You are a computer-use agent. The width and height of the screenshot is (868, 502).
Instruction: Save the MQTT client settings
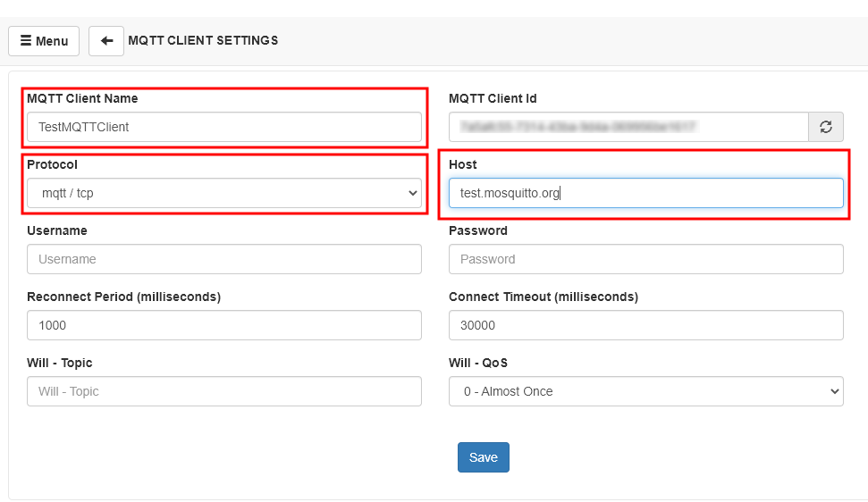[x=484, y=457]
